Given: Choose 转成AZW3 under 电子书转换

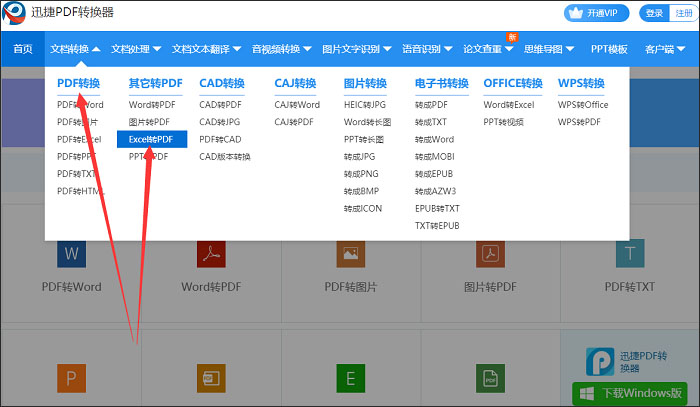Looking at the screenshot, I should 435,191.
